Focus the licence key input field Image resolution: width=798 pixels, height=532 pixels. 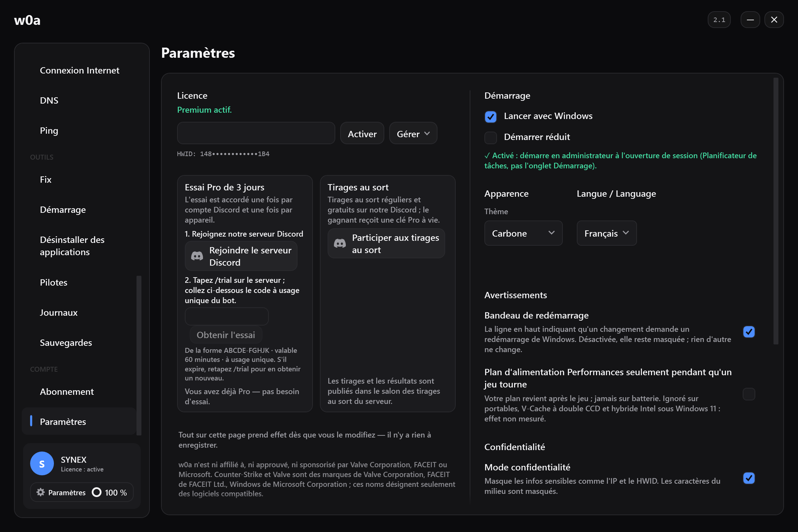tap(256, 133)
